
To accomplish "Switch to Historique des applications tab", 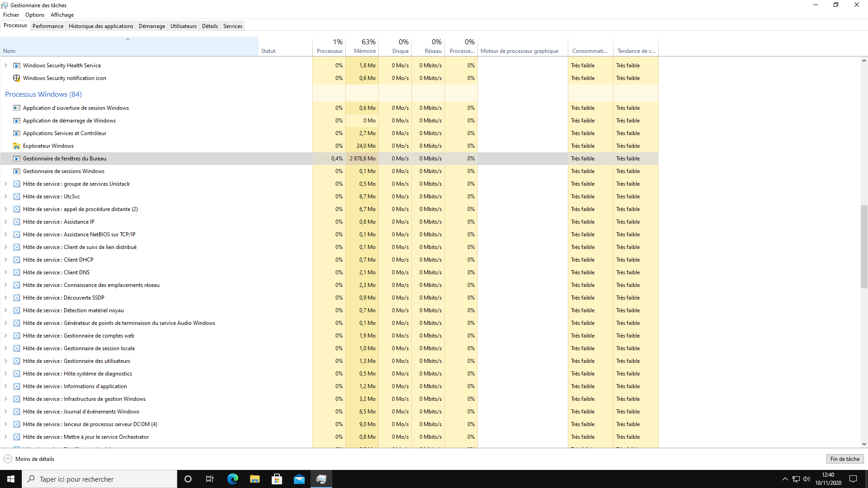I will click(101, 26).
